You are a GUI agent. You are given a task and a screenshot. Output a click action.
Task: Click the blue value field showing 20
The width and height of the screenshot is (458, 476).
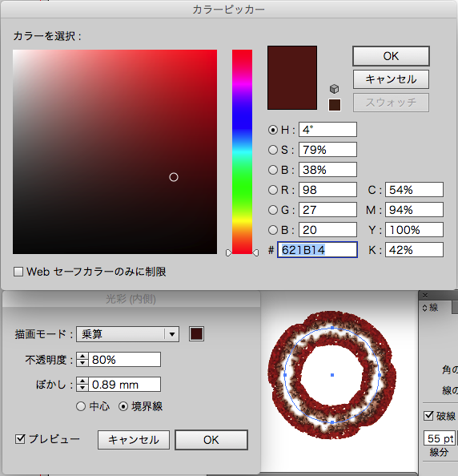tap(327, 230)
